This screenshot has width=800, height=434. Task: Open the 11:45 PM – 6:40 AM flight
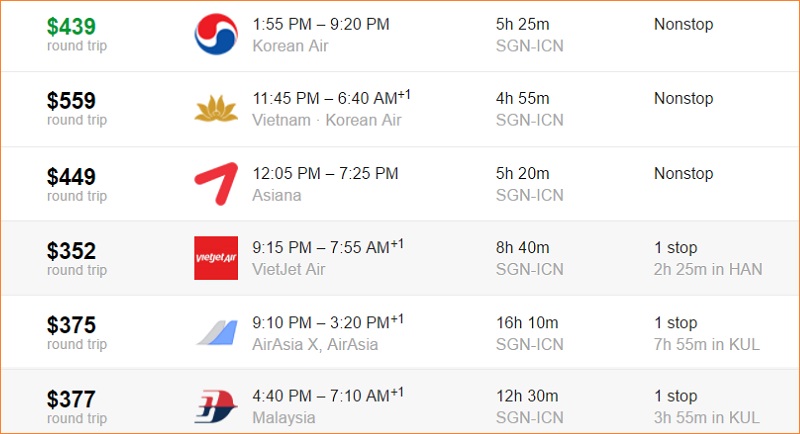(331, 97)
